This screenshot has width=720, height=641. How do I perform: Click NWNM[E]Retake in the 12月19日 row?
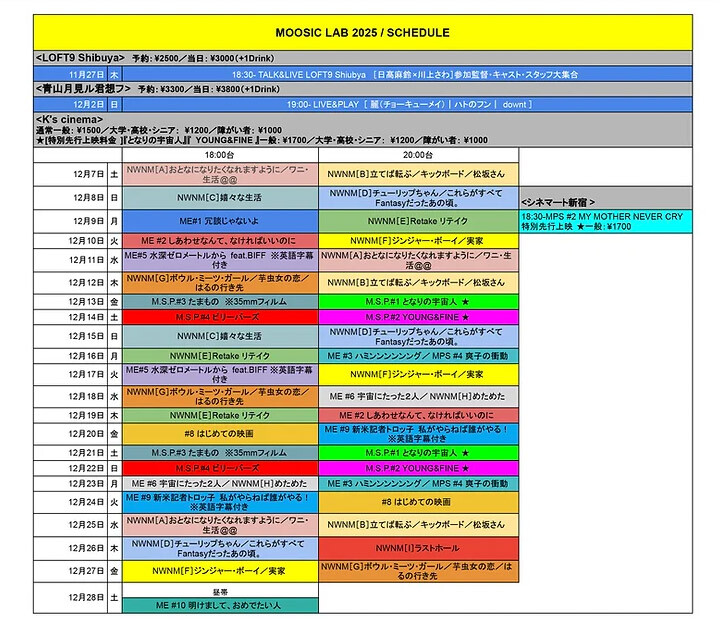[220, 416]
